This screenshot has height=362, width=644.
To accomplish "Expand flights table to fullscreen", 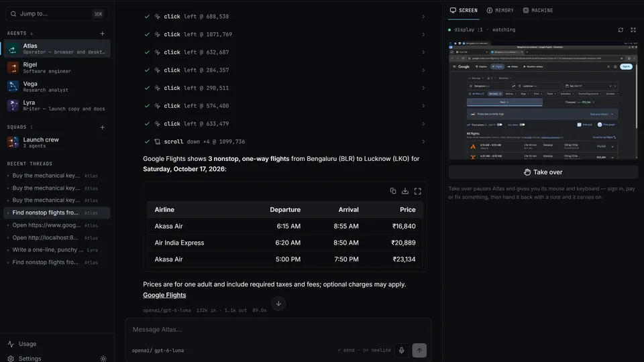I will pyautogui.click(x=418, y=191).
